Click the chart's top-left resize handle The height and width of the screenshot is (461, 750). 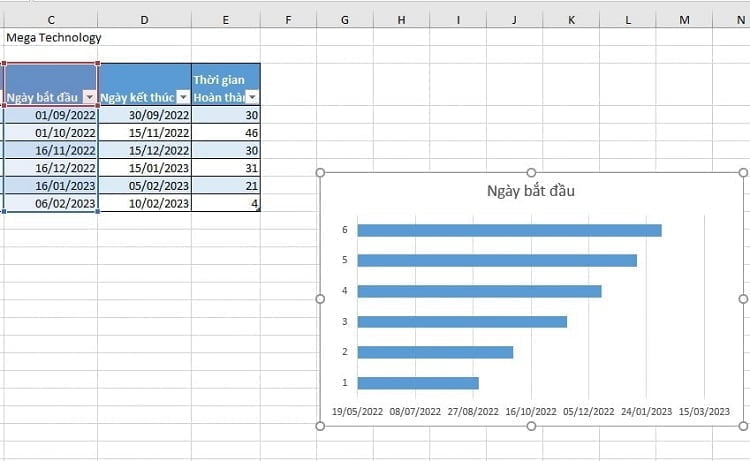[x=320, y=173]
